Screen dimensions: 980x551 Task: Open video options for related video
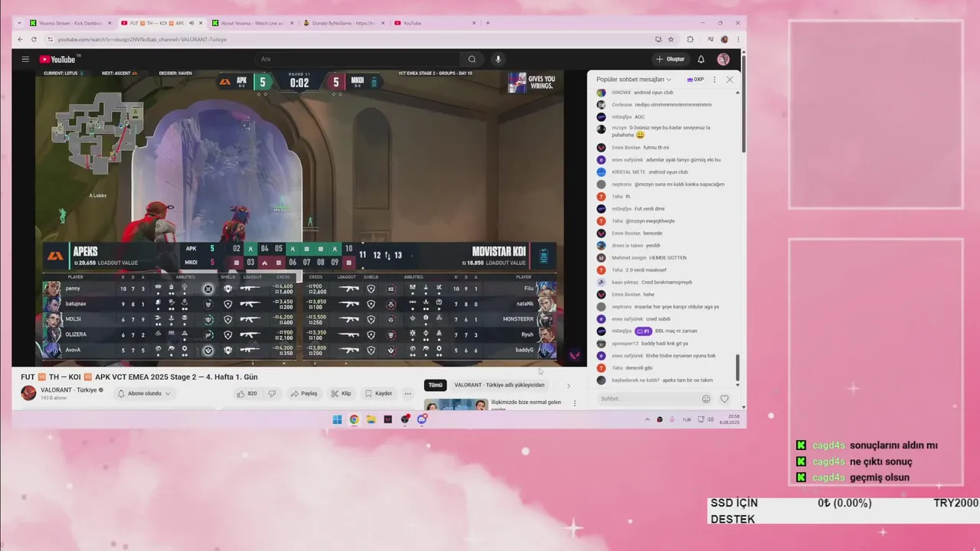pyautogui.click(x=575, y=403)
